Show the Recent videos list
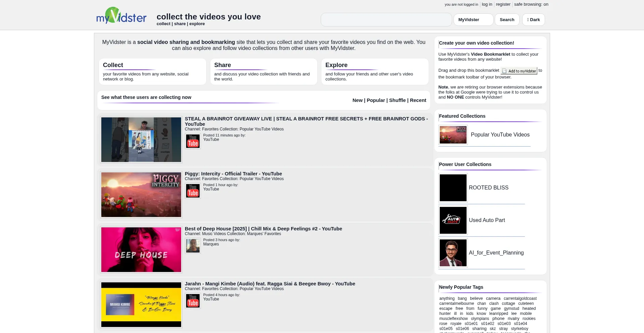 pyautogui.click(x=418, y=100)
